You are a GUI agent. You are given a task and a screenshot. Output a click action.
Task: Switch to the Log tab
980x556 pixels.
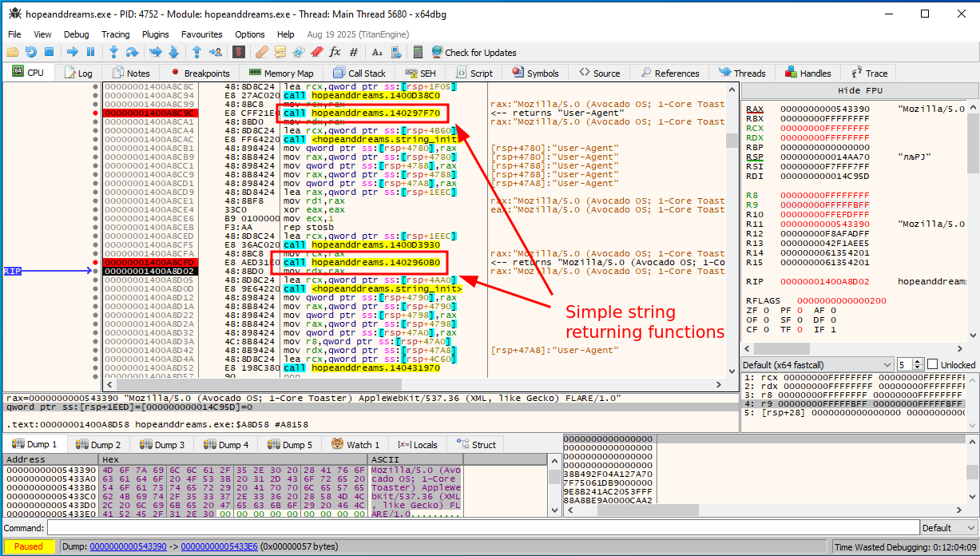pyautogui.click(x=77, y=73)
